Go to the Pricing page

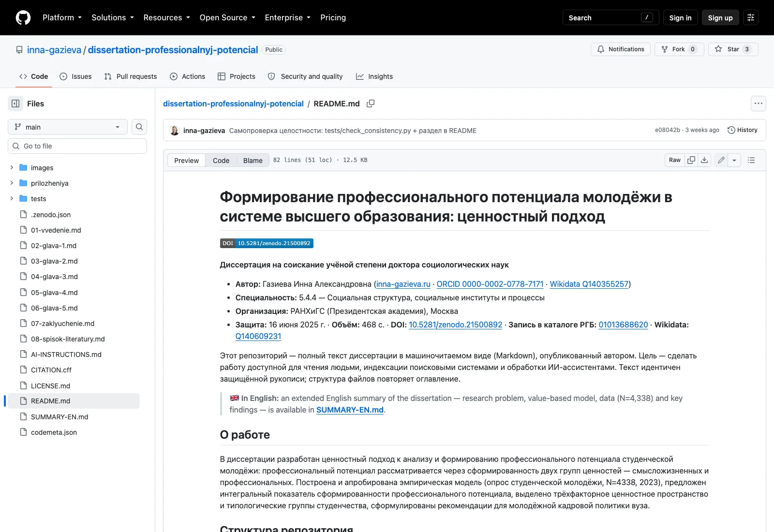pyautogui.click(x=333, y=17)
